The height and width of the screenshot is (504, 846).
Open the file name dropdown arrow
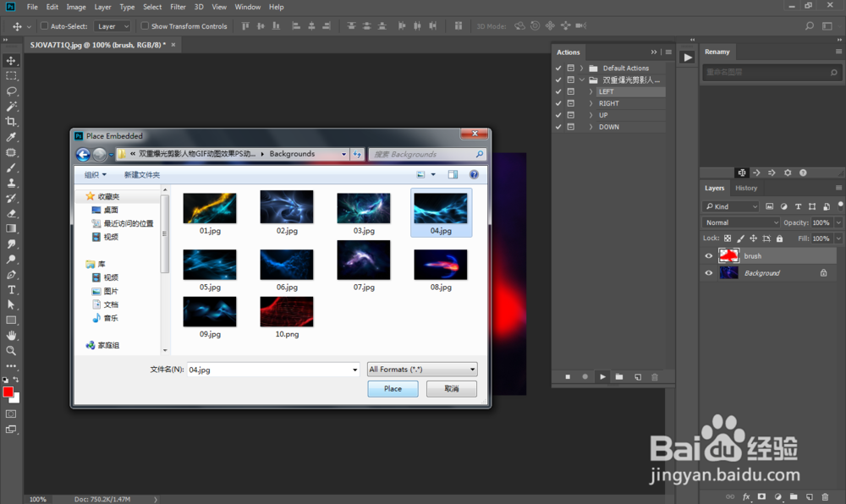354,370
